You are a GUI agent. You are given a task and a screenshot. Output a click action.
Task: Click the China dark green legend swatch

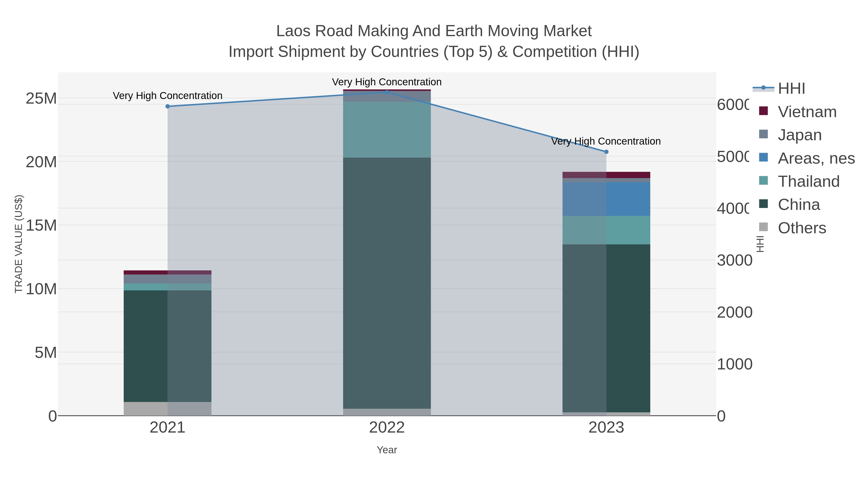point(764,204)
